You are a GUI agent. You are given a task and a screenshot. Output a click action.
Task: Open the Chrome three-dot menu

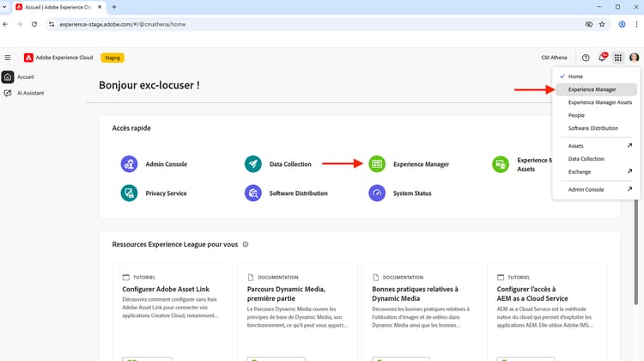click(636, 24)
